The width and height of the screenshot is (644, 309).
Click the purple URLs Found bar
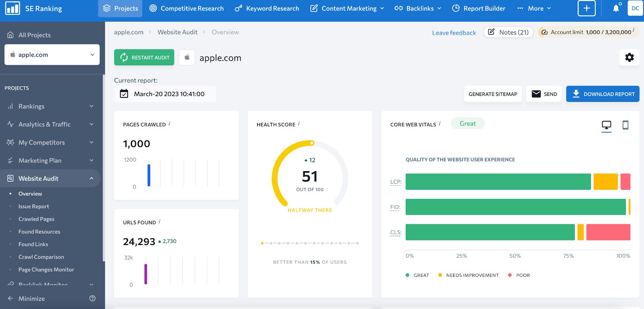(146, 274)
